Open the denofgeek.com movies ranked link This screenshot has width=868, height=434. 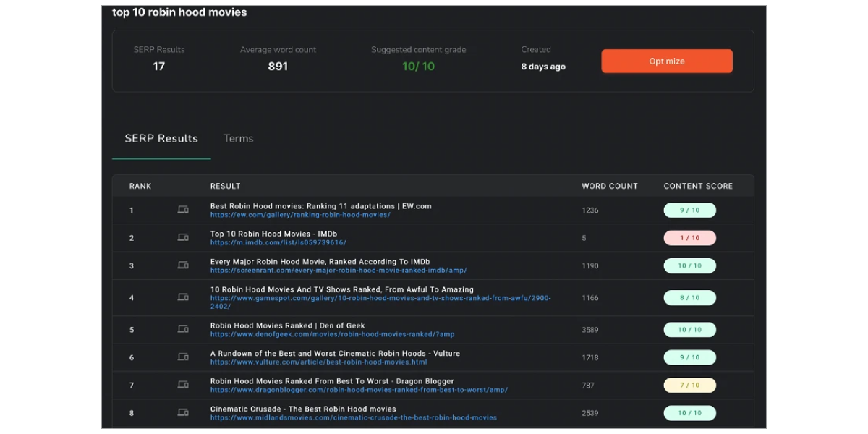pyautogui.click(x=332, y=334)
